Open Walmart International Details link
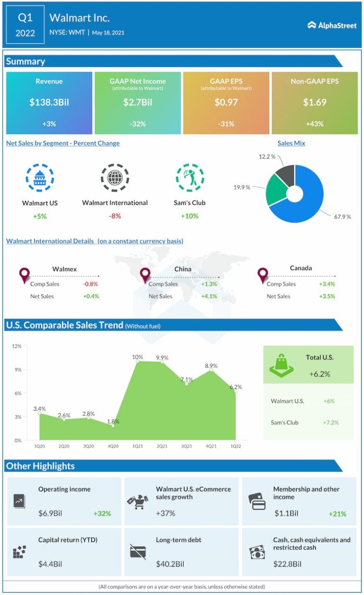The image size is (364, 595). click(x=94, y=241)
